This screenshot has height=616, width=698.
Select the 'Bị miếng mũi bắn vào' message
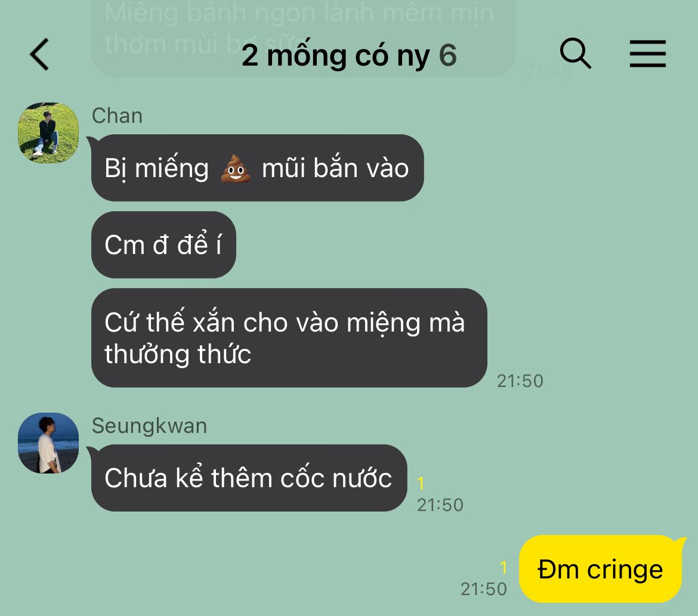point(257,168)
